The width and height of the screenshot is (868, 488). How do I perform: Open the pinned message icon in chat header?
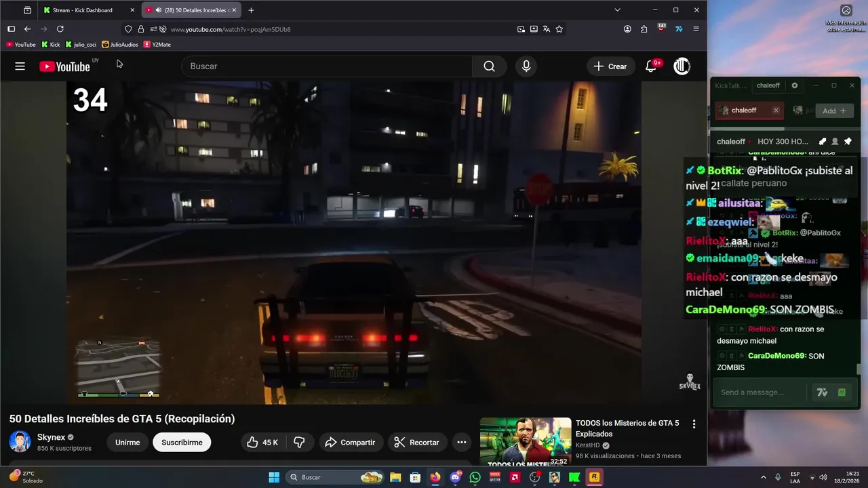click(848, 142)
